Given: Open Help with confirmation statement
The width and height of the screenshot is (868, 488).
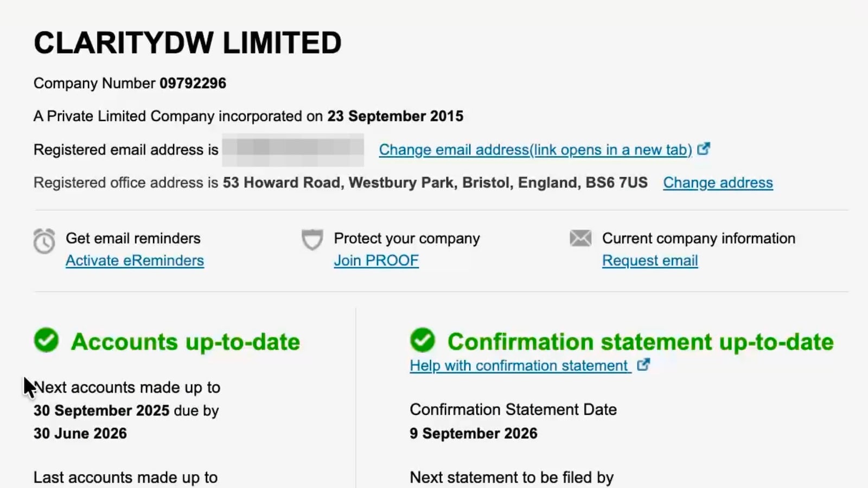Looking at the screenshot, I should tap(520, 365).
